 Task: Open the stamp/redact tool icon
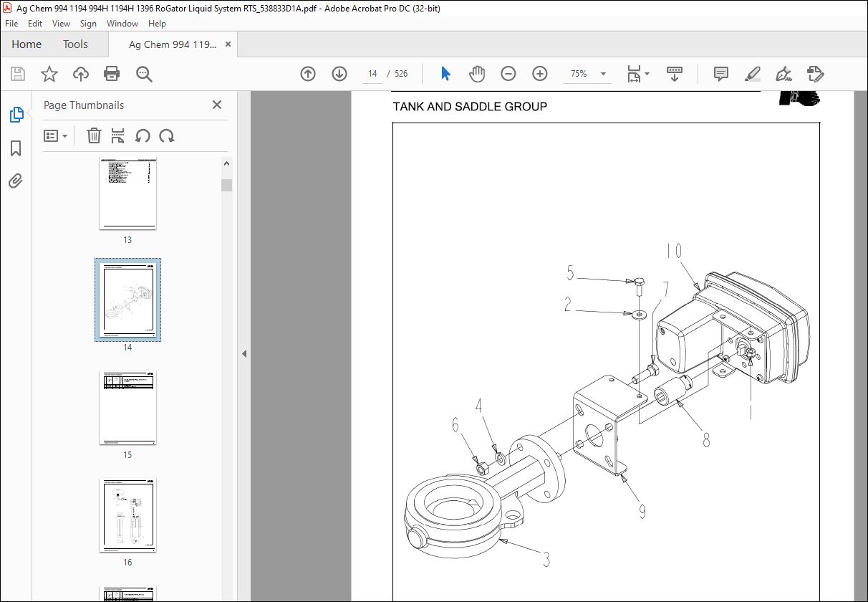pyautogui.click(x=815, y=74)
